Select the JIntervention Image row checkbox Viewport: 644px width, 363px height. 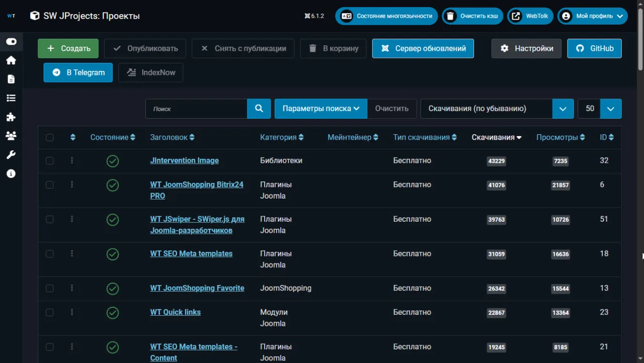click(x=50, y=160)
